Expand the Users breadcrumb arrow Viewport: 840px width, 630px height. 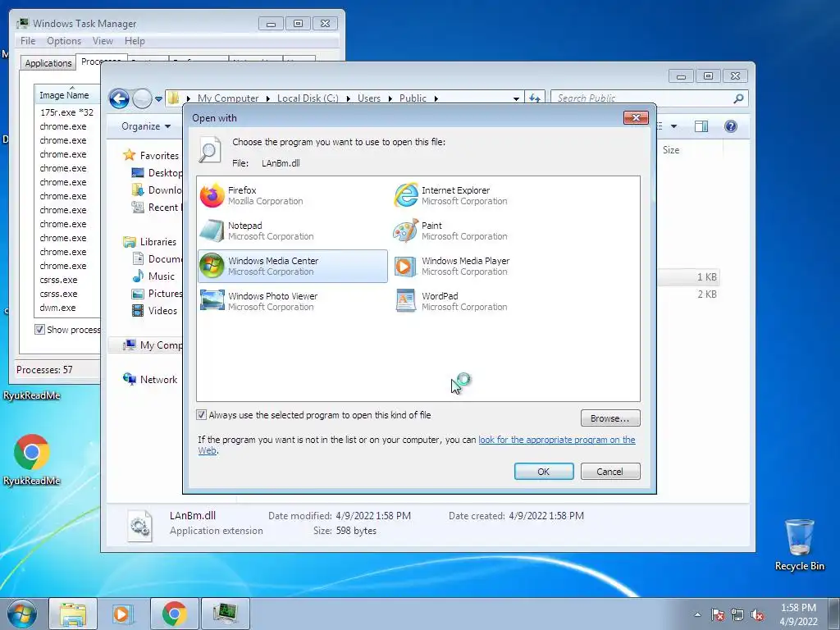click(x=390, y=98)
